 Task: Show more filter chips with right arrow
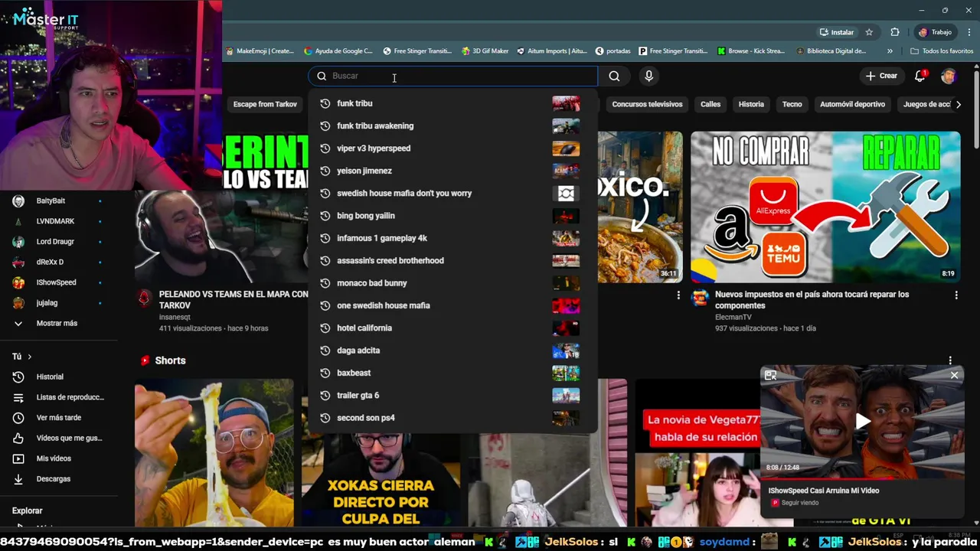click(x=958, y=104)
